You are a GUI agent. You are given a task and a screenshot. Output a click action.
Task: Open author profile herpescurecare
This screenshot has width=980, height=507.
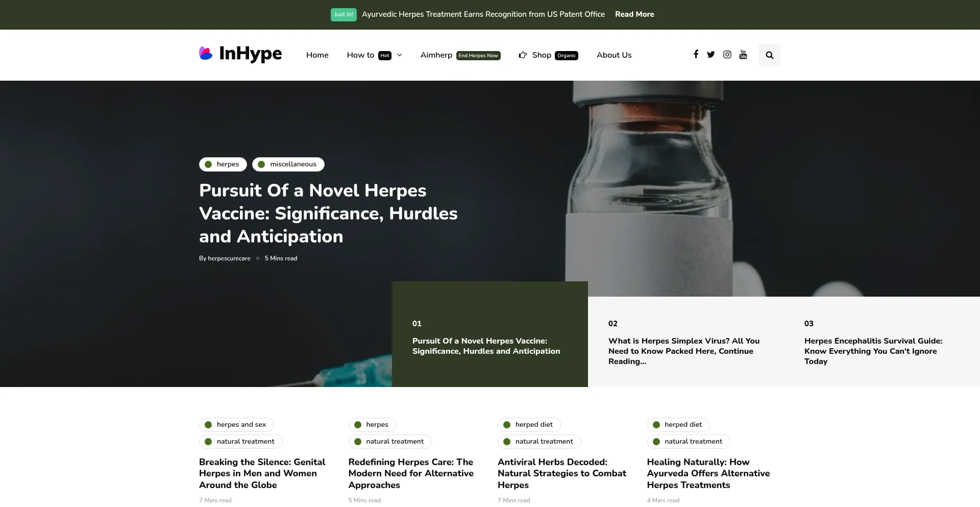tap(229, 258)
